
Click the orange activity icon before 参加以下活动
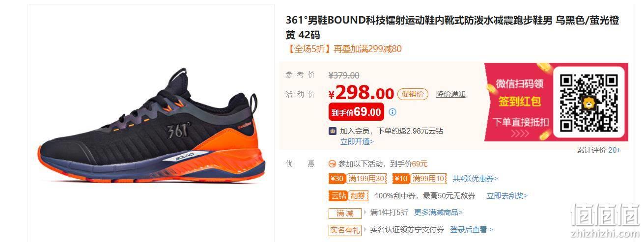tap(332, 164)
